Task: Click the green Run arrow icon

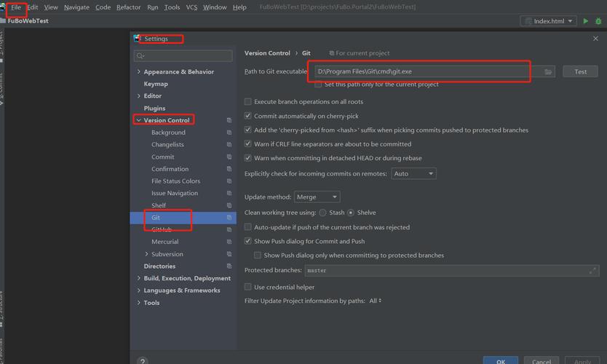Action: click(x=586, y=21)
